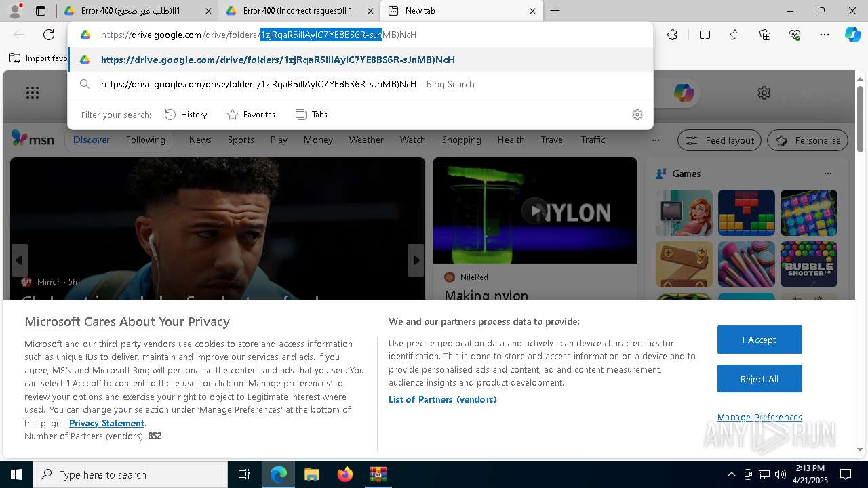Viewport: 868px width, 488px height.
Task: Open WinRAR from the taskbar
Action: [x=378, y=474]
